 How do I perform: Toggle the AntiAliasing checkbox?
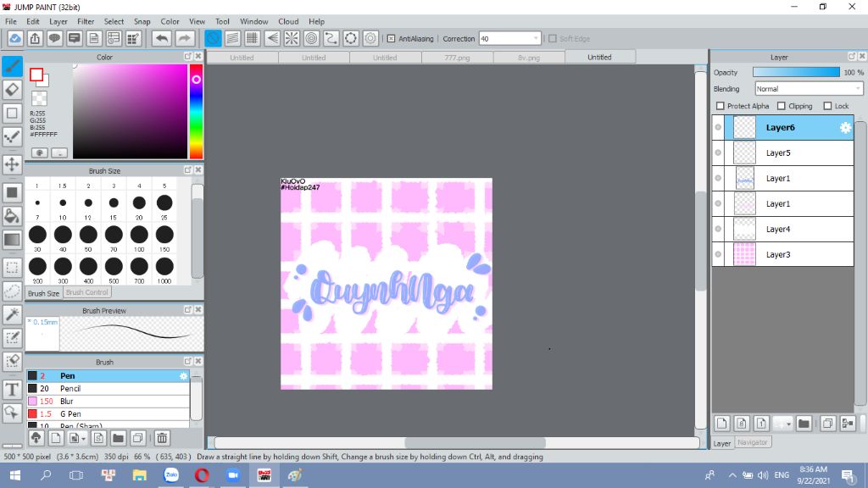(x=391, y=39)
